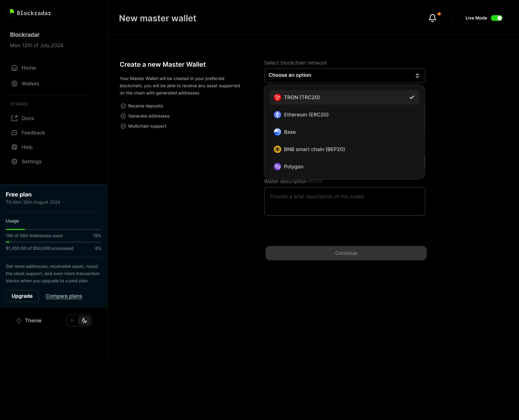Click the Free plan heading
The image size is (519, 420).
(x=19, y=194)
